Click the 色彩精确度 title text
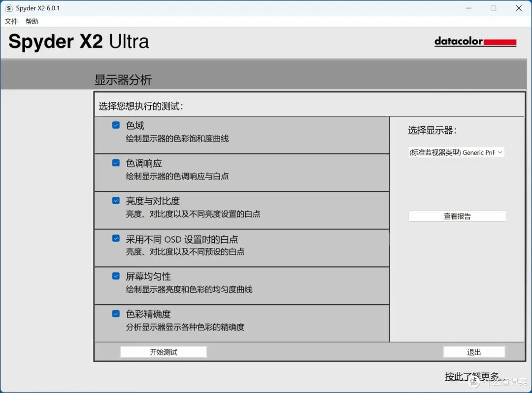The height and width of the screenshot is (393, 532). click(148, 314)
